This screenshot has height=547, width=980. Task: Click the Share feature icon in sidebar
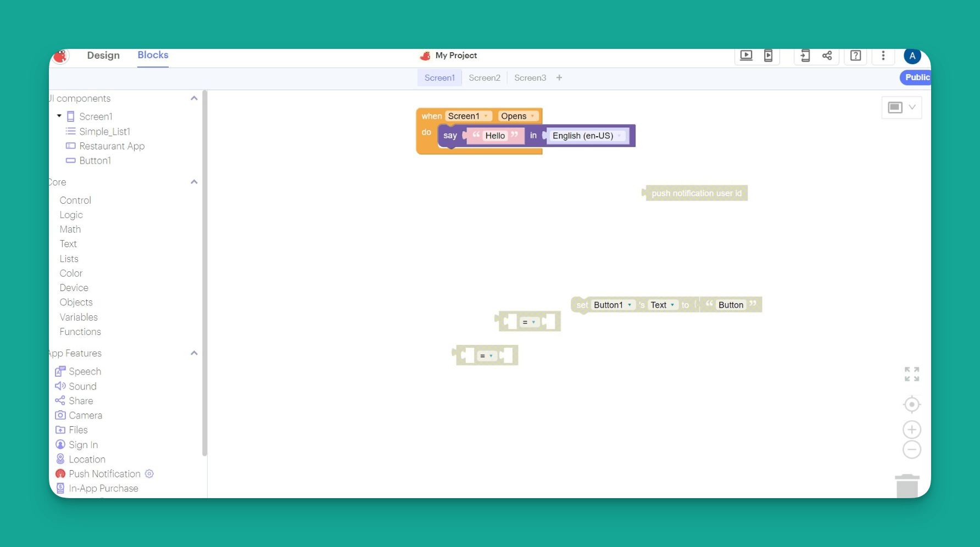[60, 400]
